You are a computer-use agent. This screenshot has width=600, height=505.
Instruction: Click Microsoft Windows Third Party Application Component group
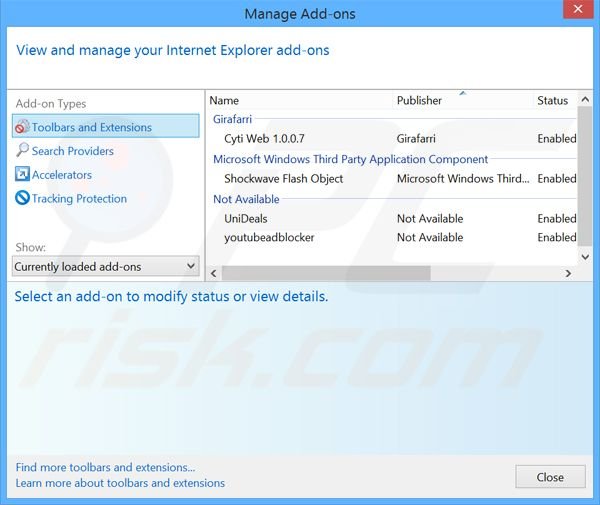(351, 159)
